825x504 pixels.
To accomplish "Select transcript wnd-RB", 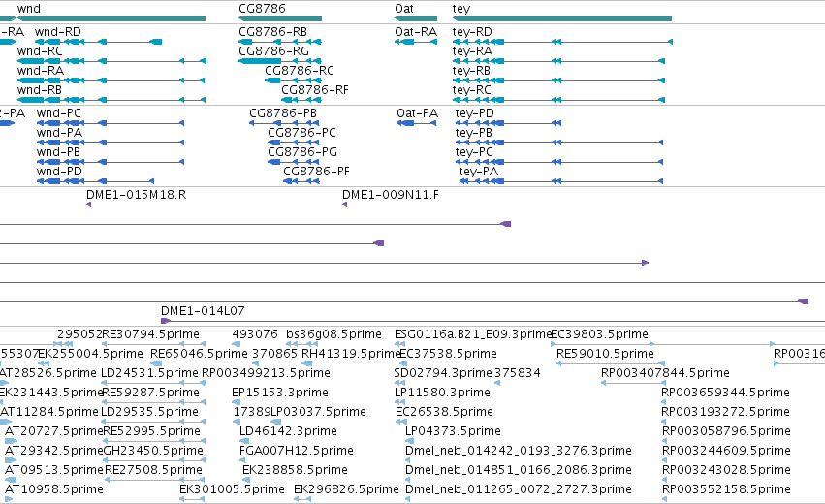I will (x=40, y=90).
